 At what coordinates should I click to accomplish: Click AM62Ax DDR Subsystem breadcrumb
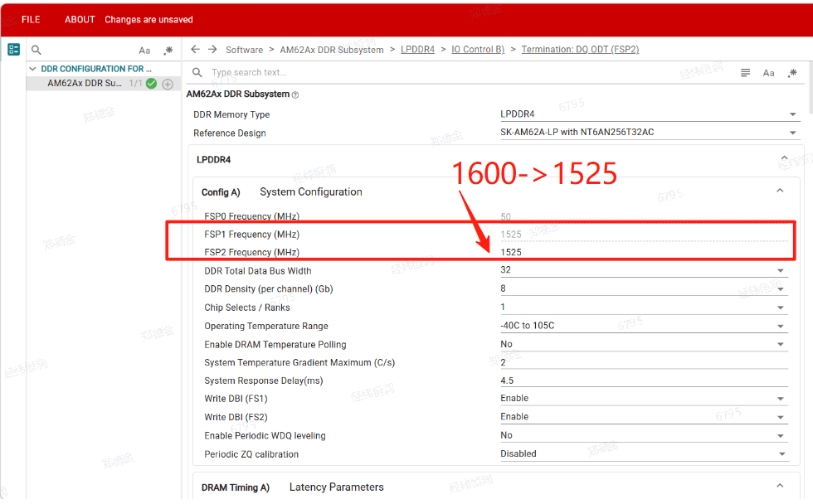tap(332, 50)
